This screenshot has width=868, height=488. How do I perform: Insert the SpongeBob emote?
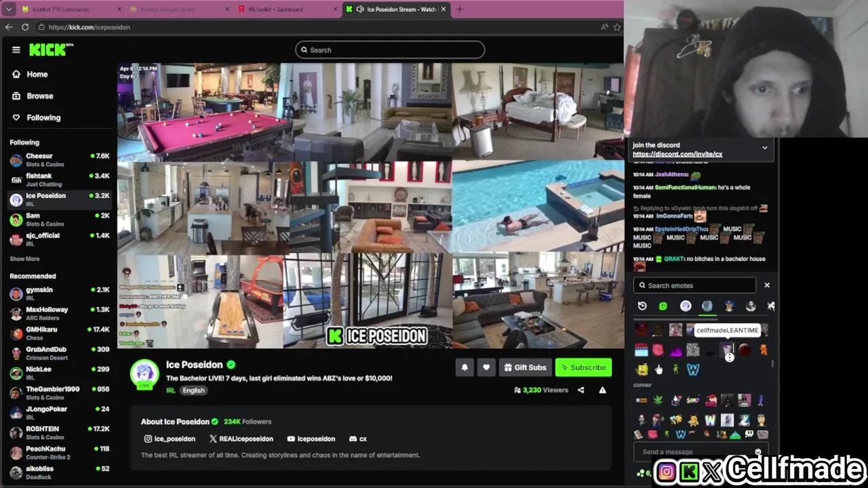tap(642, 369)
